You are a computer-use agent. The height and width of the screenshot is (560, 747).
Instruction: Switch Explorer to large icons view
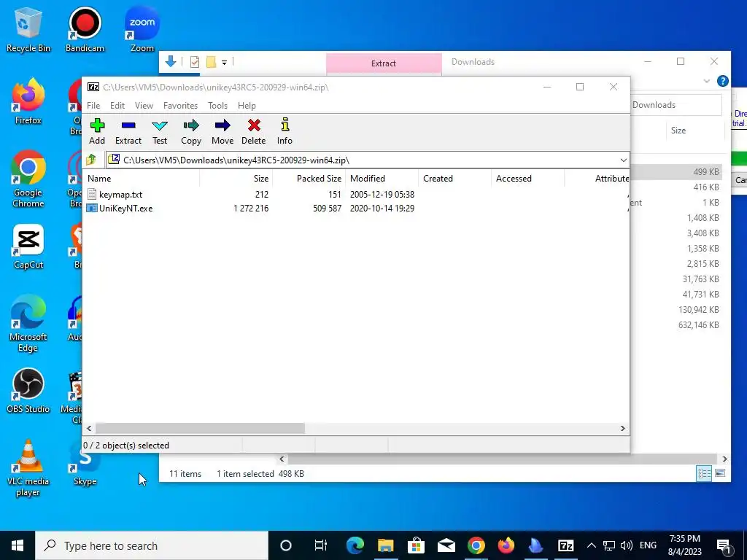click(720, 473)
